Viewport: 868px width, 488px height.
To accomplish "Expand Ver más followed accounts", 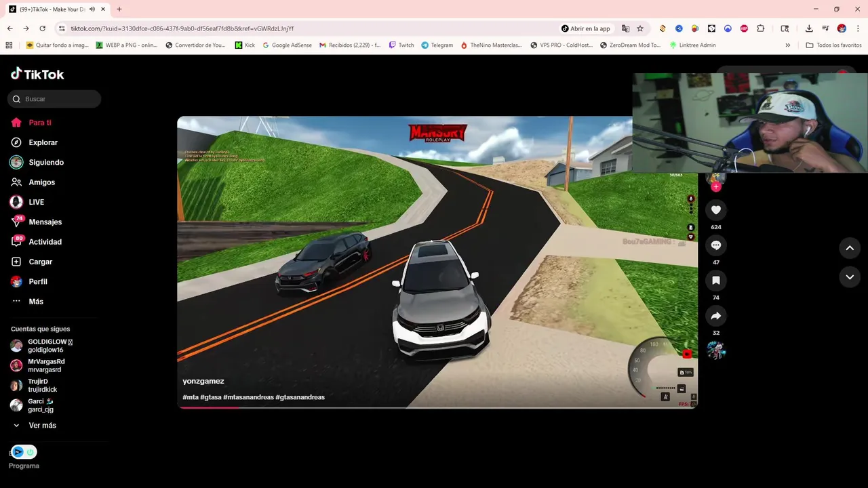I will tap(34, 426).
